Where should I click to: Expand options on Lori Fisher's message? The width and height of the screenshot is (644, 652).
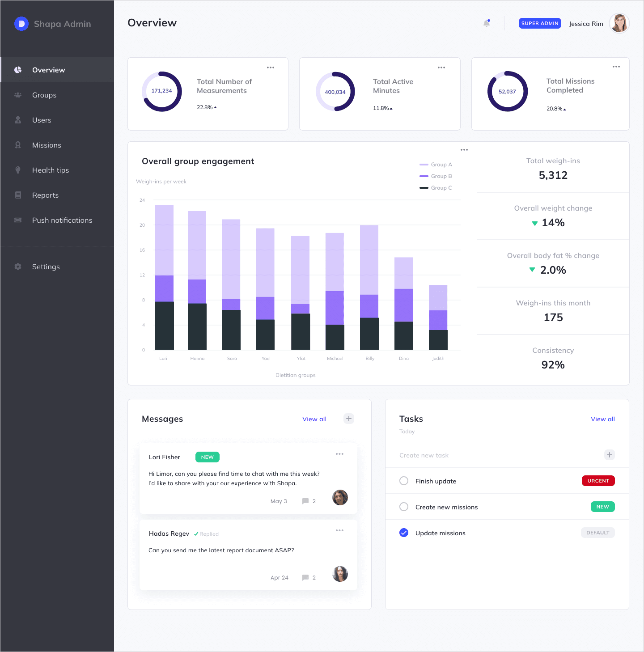pyautogui.click(x=340, y=454)
